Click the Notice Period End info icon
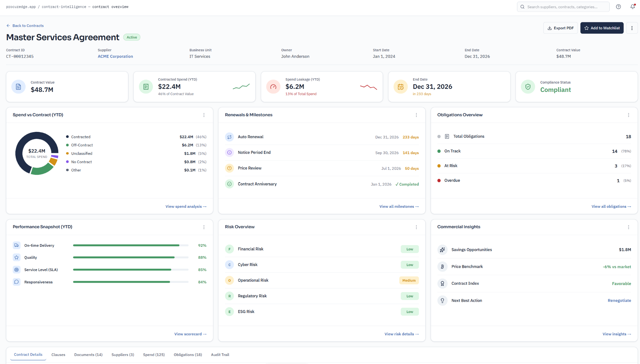This screenshot has width=640, height=364. pyautogui.click(x=229, y=153)
